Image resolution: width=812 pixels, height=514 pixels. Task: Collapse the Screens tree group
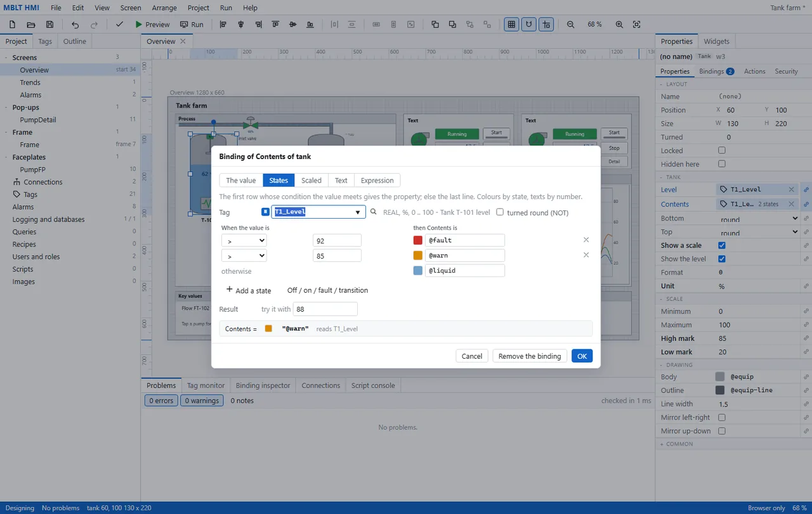pyautogui.click(x=6, y=58)
